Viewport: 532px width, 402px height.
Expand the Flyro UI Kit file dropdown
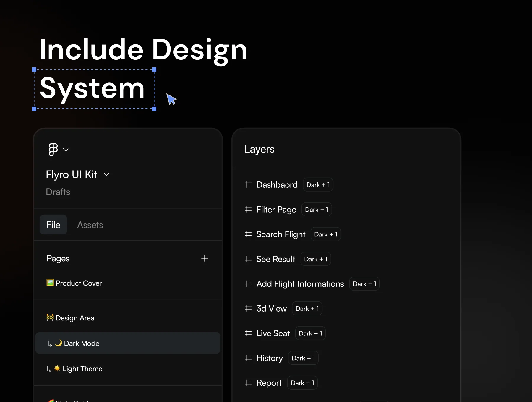(x=107, y=174)
